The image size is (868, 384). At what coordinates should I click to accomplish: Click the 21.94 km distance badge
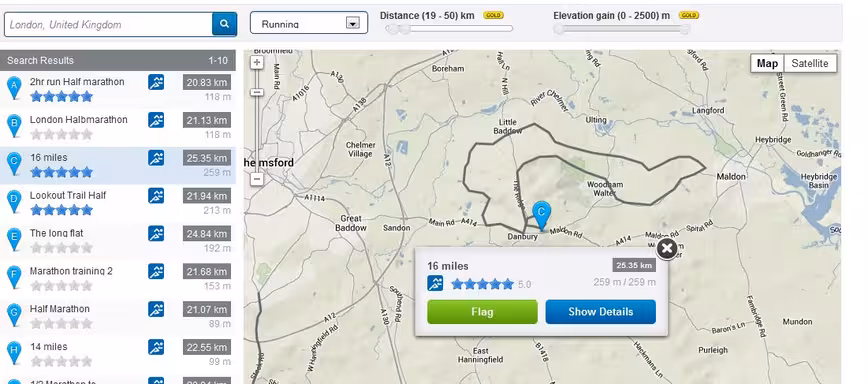pos(206,196)
